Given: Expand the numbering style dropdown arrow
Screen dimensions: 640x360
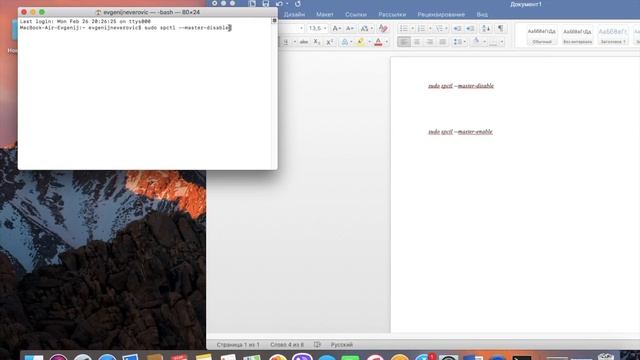Looking at the screenshot, I should [x=430, y=28].
